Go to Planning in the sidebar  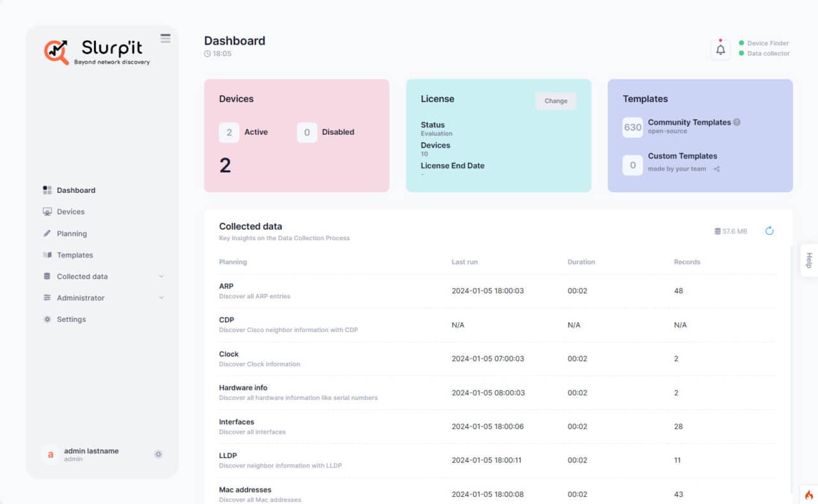point(72,234)
